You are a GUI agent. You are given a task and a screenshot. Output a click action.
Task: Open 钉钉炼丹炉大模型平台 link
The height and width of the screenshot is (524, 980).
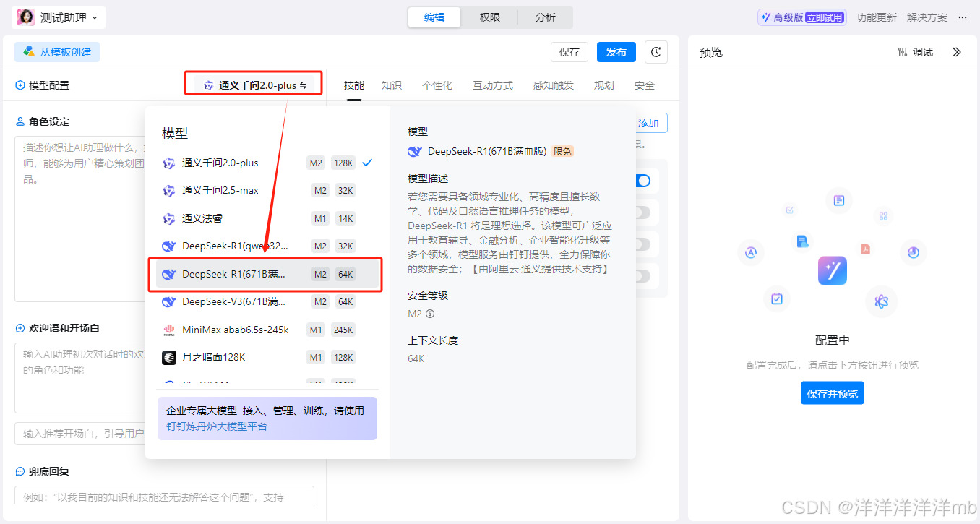coord(217,426)
